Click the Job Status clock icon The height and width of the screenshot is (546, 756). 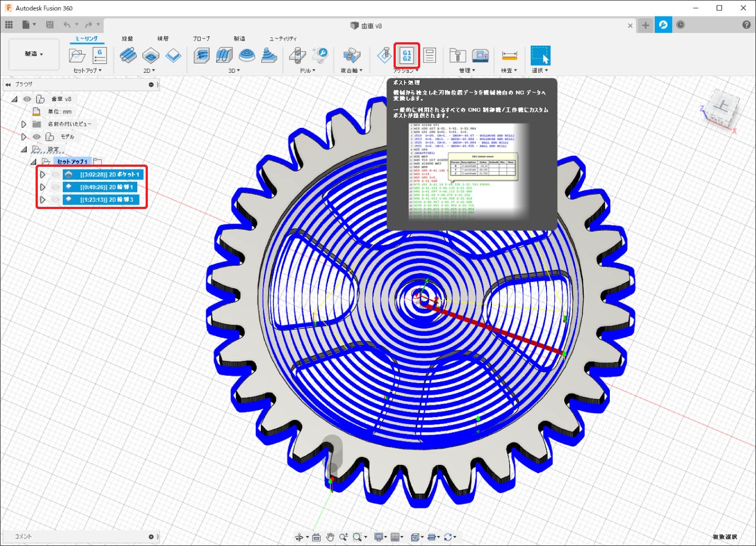680,25
